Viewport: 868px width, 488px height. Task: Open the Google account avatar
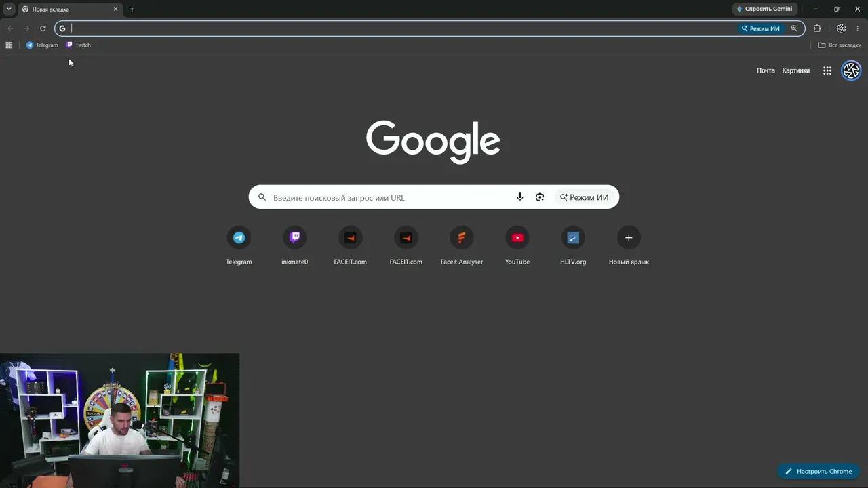pyautogui.click(x=851, y=70)
